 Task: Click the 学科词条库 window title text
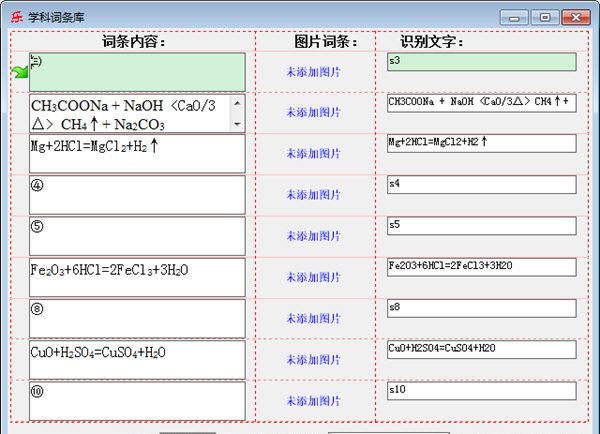coord(56,18)
